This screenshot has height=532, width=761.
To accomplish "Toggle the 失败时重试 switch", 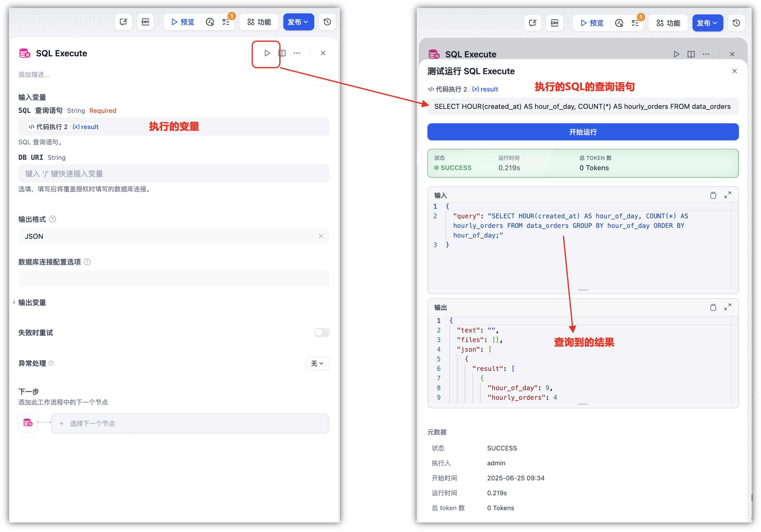I will [322, 332].
